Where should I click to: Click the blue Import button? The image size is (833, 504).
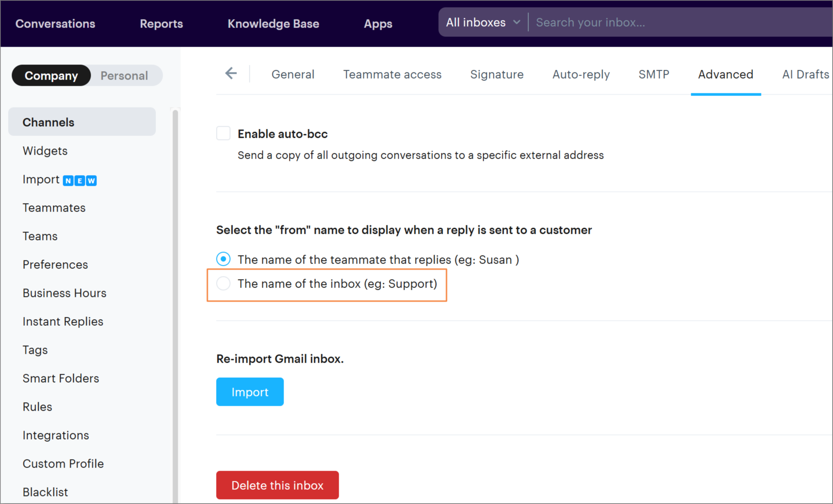point(250,392)
